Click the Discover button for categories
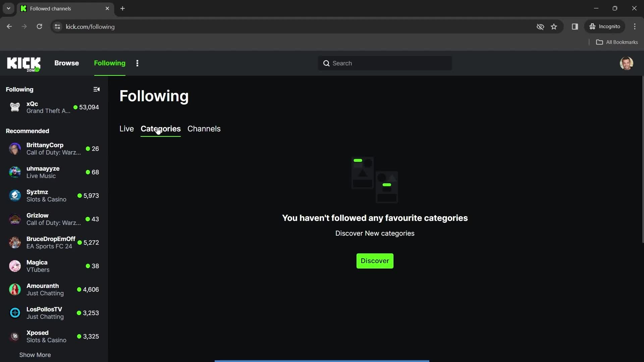644x362 pixels. click(375, 260)
